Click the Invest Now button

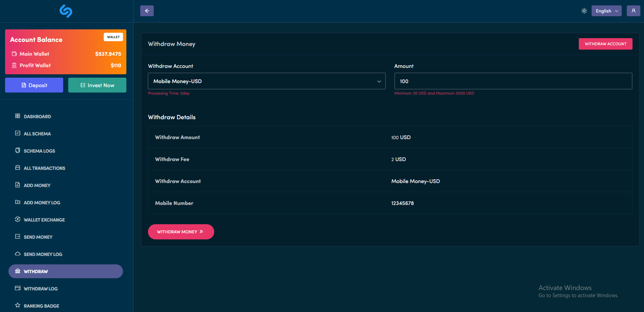(97, 85)
